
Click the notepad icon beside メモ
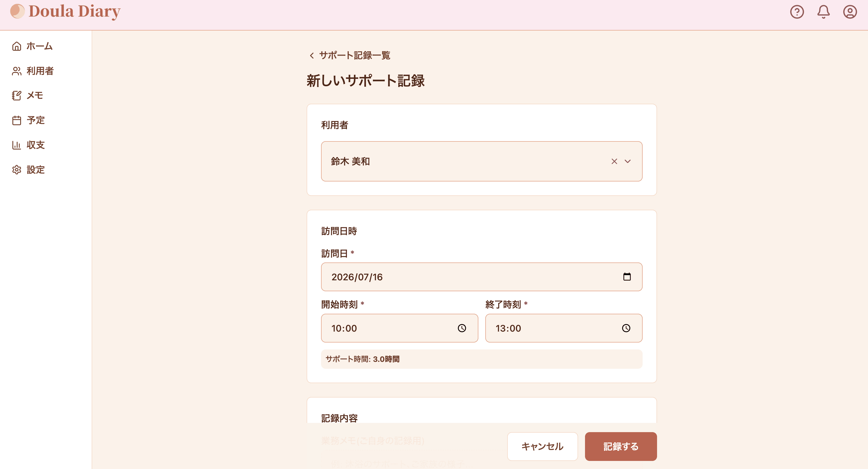16,96
